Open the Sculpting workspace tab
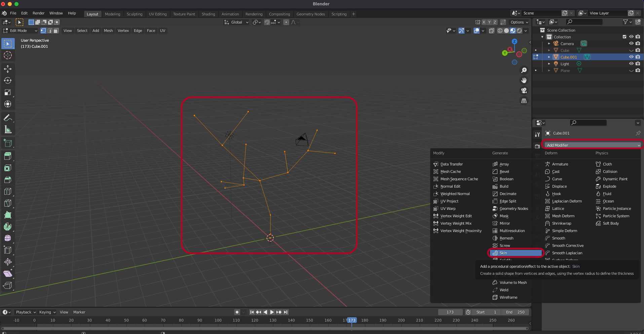The width and height of the screenshot is (644, 334). (x=135, y=14)
